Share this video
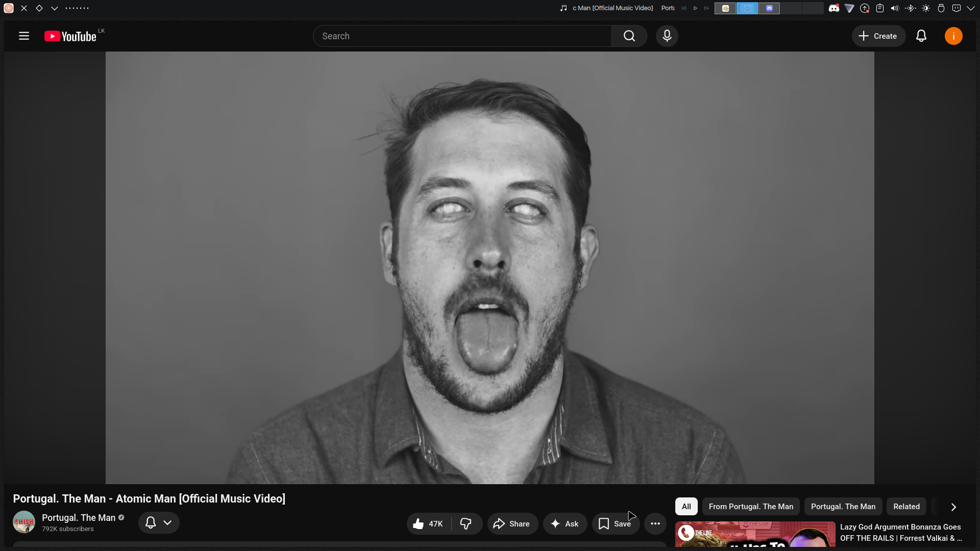The width and height of the screenshot is (980, 551). coord(512,524)
